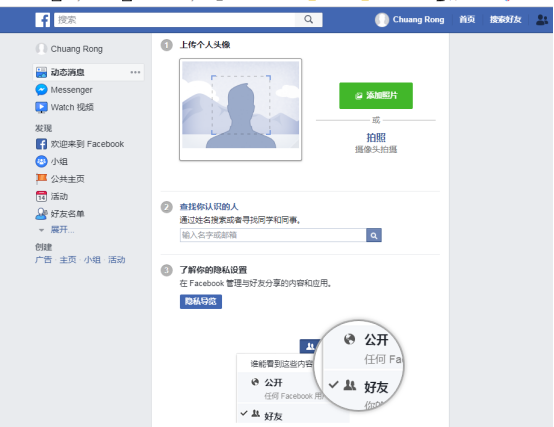This screenshot has height=427, width=554.
Task: Open 小组 groups in the sidebar
Action: point(52,161)
